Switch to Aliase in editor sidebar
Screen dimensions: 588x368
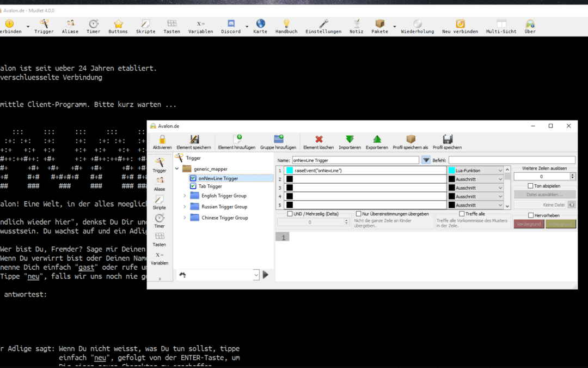tap(160, 184)
